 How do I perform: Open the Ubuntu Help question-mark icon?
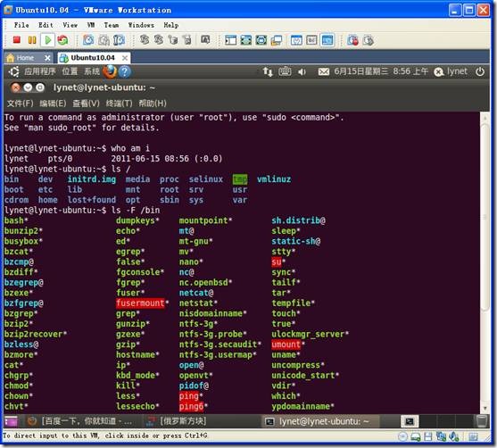(x=125, y=72)
